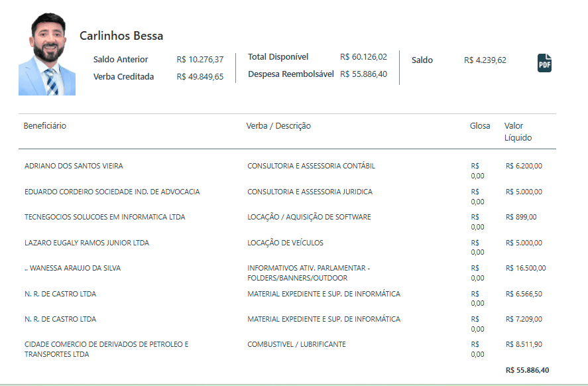Sort by the Beneficiário column header
Image resolution: width=588 pixels, height=386 pixels.
[x=45, y=126]
